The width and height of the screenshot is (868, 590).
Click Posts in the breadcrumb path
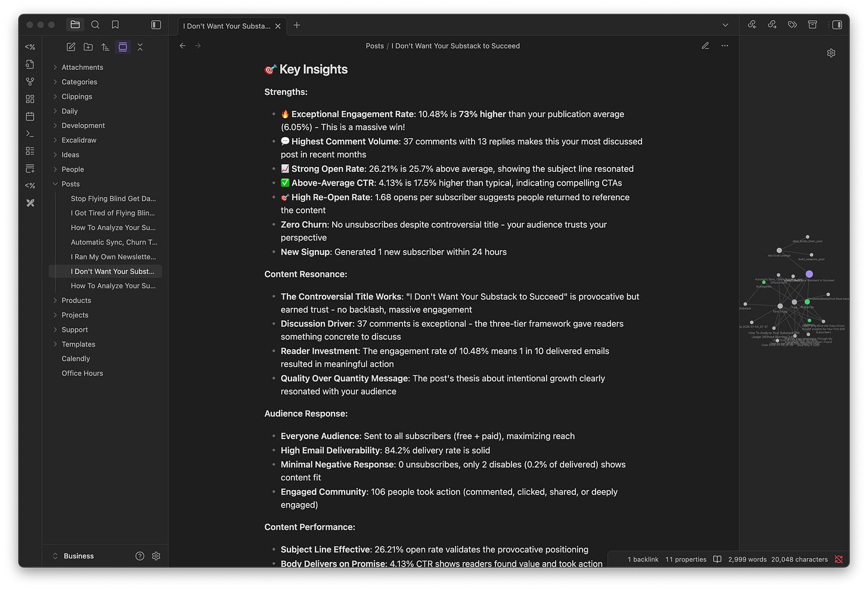click(375, 46)
